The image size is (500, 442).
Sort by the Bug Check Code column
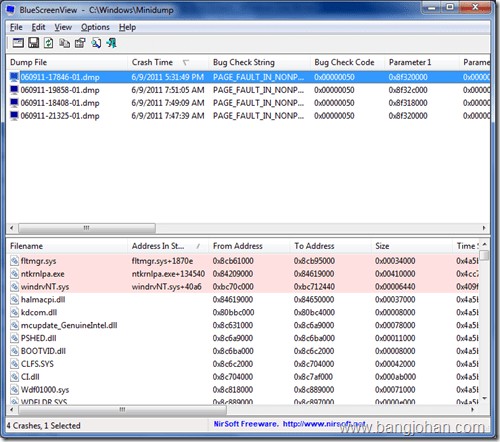coord(347,62)
